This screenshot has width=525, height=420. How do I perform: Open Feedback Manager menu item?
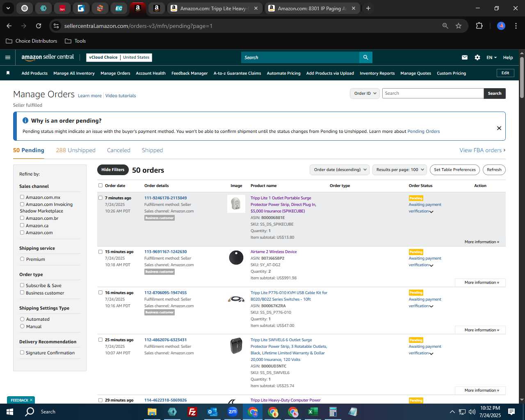(189, 73)
